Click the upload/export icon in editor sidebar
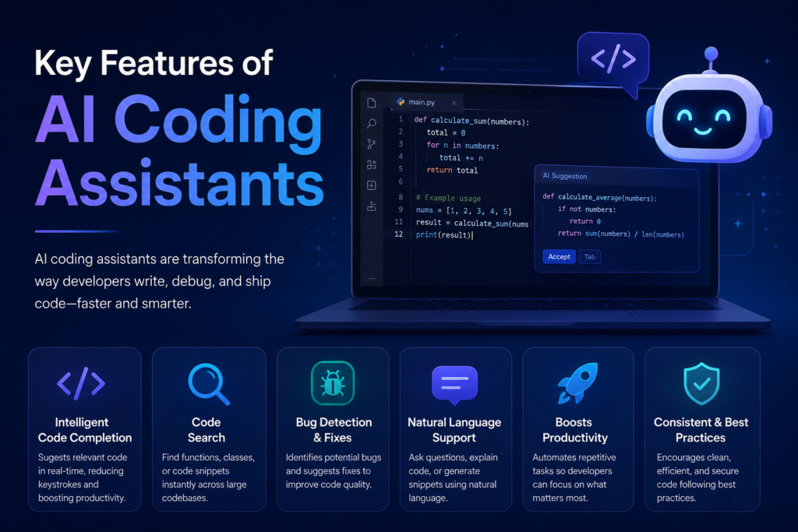Image resolution: width=798 pixels, height=532 pixels. 372,206
